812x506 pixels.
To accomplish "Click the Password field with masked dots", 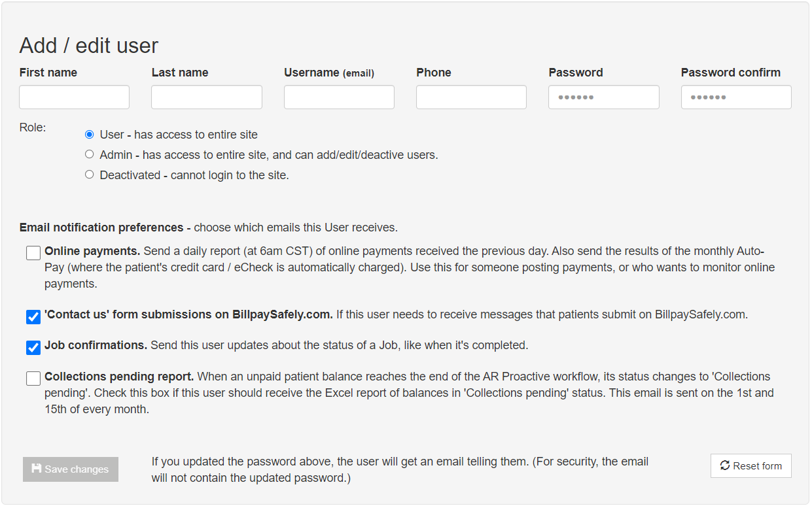I will click(603, 97).
